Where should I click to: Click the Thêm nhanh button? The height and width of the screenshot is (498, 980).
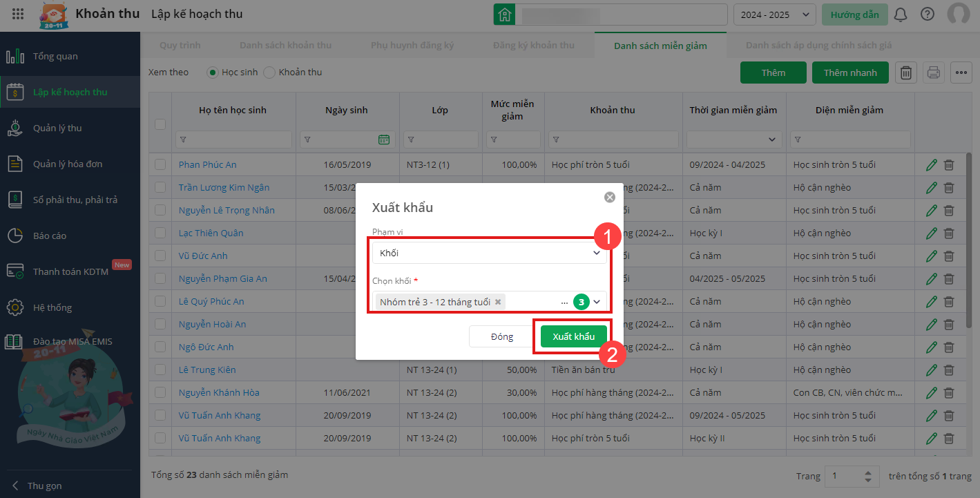coord(850,73)
